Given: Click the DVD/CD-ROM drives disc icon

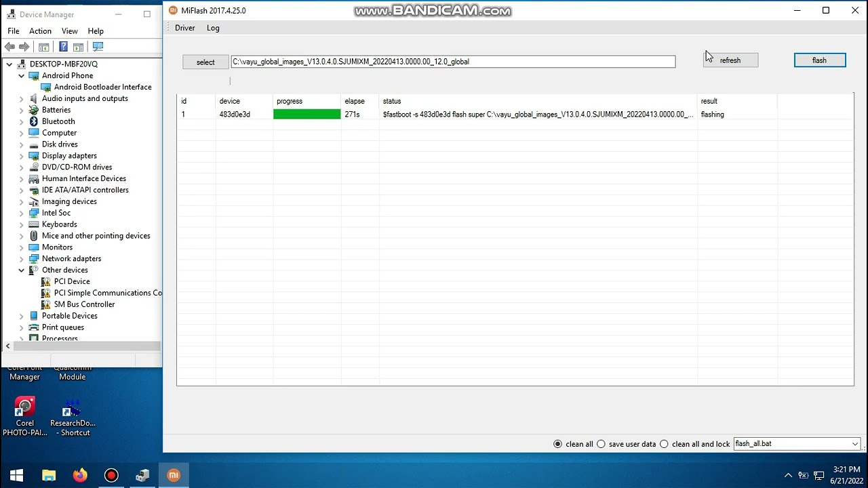Looking at the screenshot, I should (34, 167).
